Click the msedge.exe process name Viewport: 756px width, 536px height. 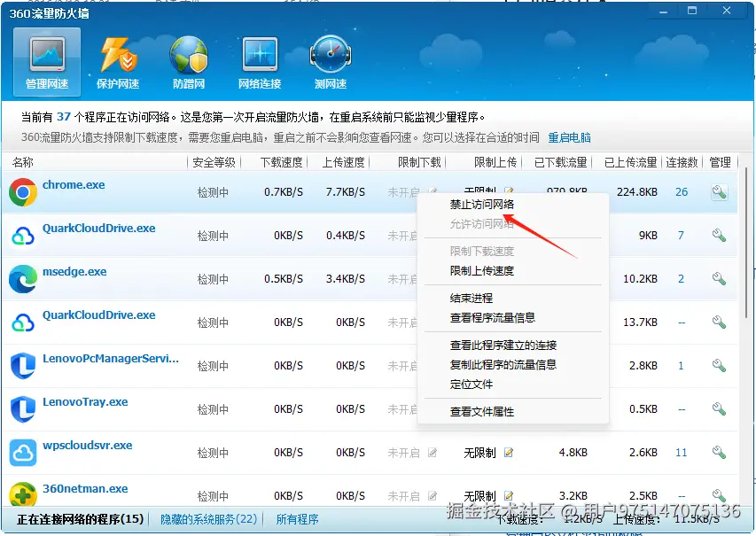point(74,272)
